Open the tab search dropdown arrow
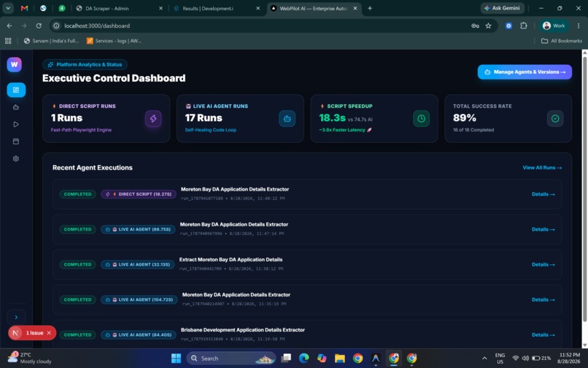Image resolution: width=588 pixels, height=368 pixels. click(8, 8)
